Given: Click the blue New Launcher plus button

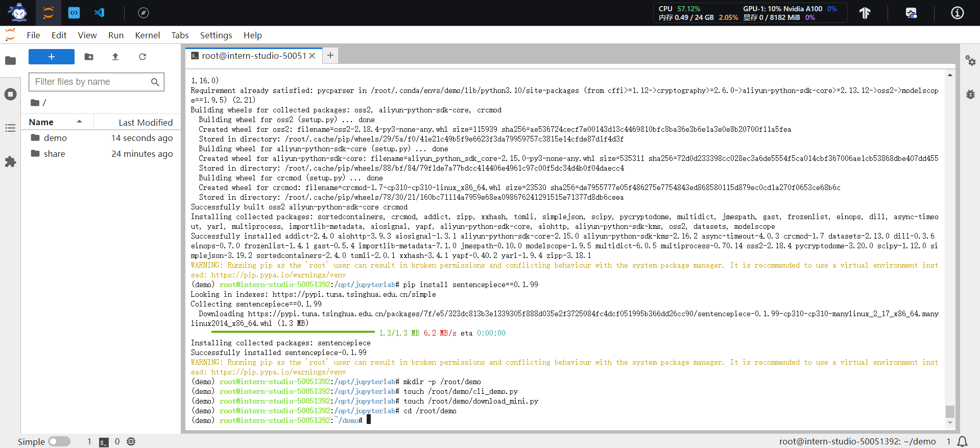Looking at the screenshot, I should click(x=52, y=57).
